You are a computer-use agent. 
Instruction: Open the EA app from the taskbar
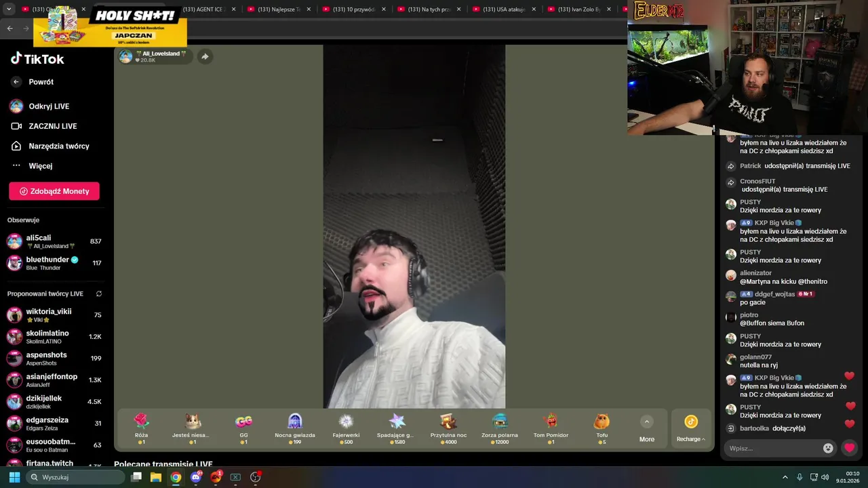(216, 477)
